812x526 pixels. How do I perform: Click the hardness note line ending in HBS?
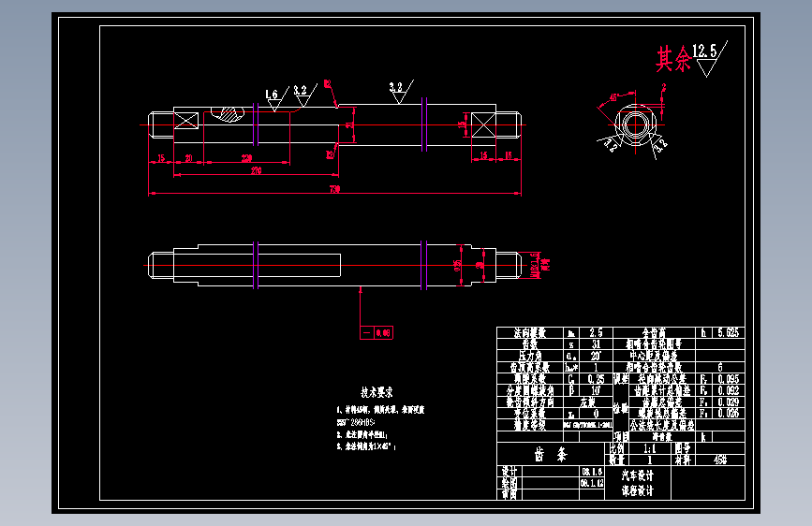(x=356, y=422)
